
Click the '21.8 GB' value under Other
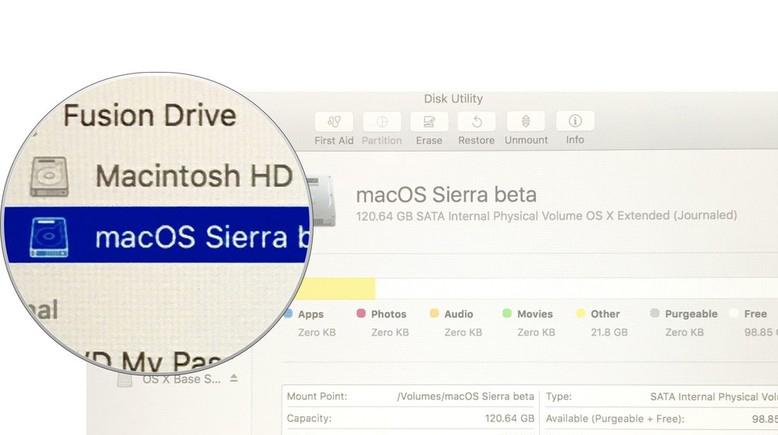[609, 332]
